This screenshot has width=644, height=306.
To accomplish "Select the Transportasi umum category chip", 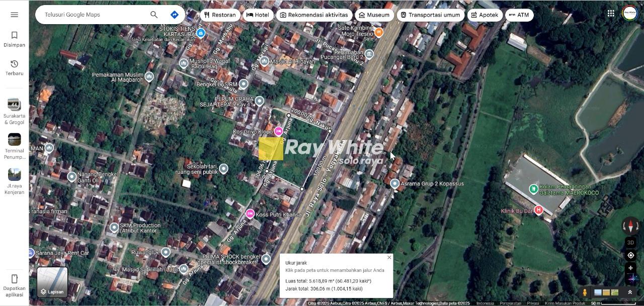I will 430,15.
